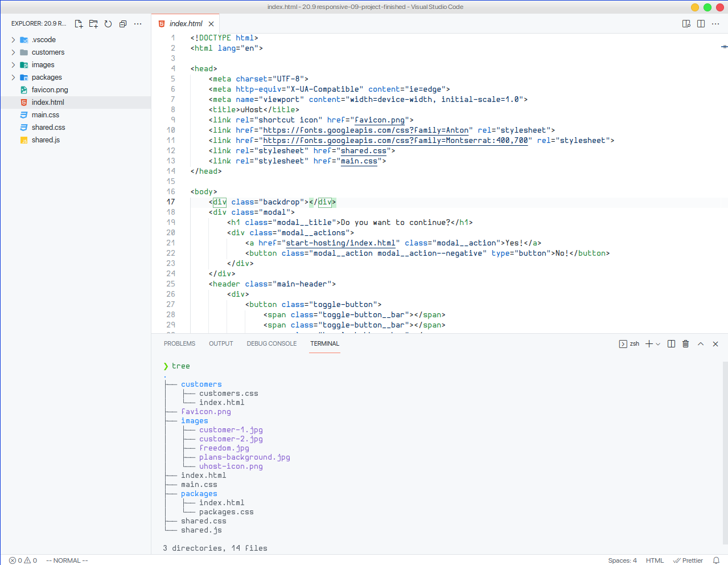Open a new terminal with the plus icon
Image resolution: width=728 pixels, height=565 pixels.
tap(648, 343)
